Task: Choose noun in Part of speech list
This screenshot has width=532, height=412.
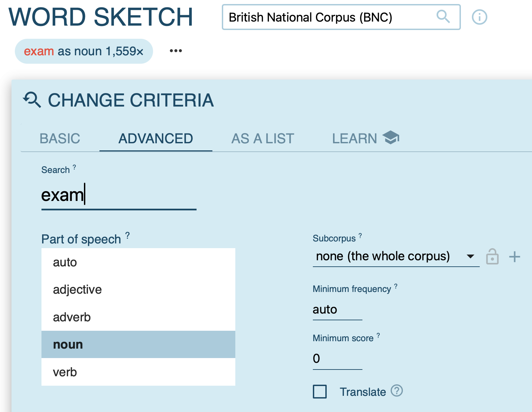Action: 138,345
